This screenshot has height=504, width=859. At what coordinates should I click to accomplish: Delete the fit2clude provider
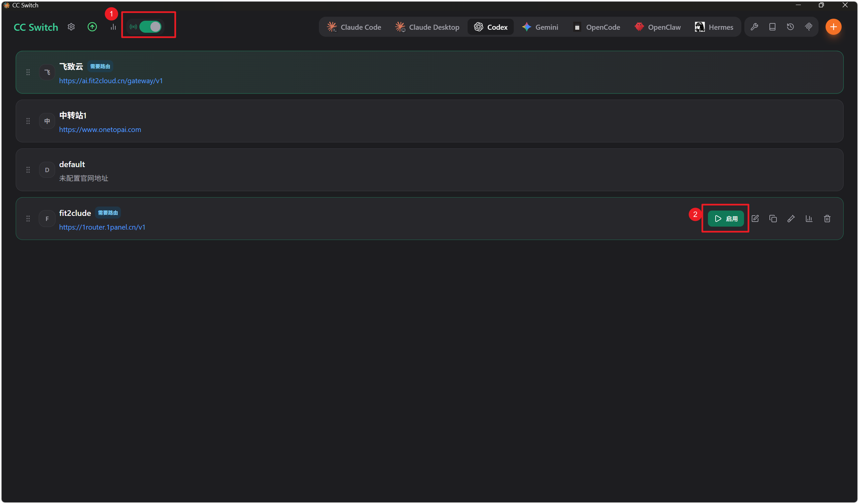click(827, 219)
